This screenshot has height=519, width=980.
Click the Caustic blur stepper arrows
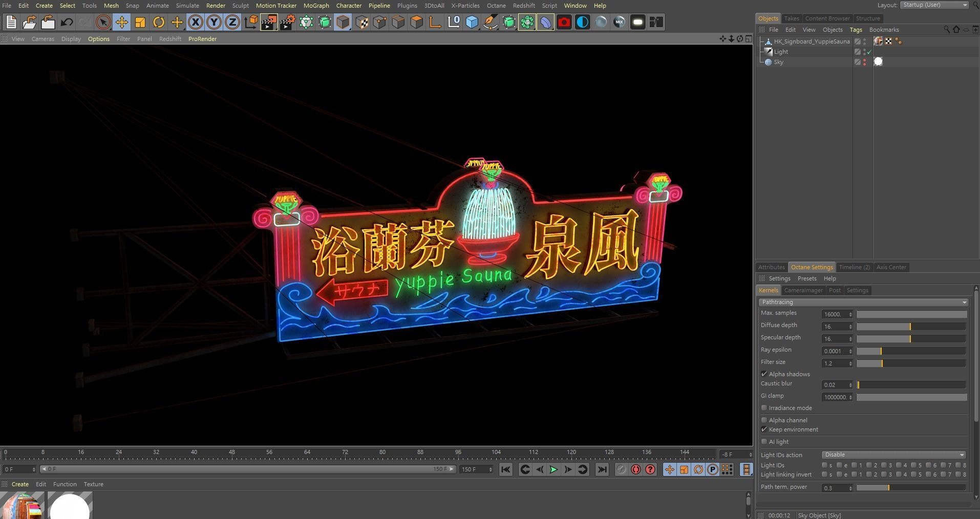(850, 385)
